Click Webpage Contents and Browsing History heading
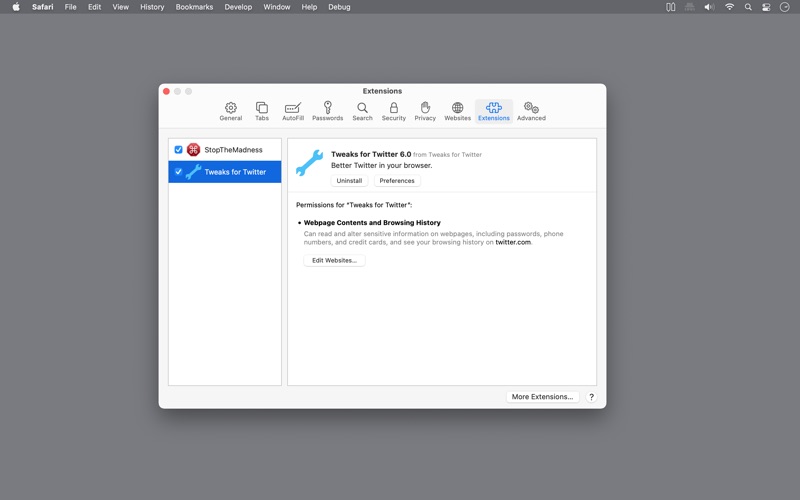Image resolution: width=800 pixels, height=500 pixels. pyautogui.click(x=372, y=222)
